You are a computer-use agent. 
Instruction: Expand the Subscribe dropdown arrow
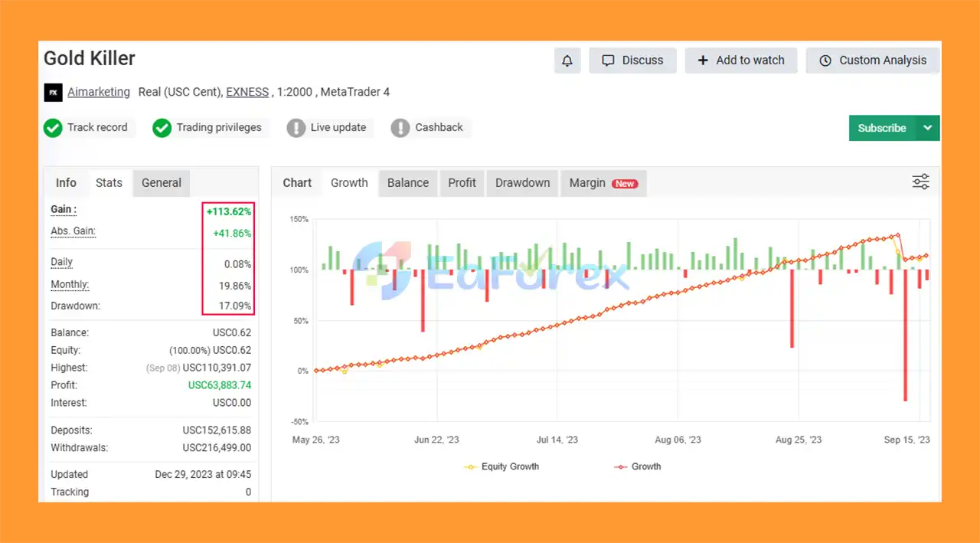point(928,128)
